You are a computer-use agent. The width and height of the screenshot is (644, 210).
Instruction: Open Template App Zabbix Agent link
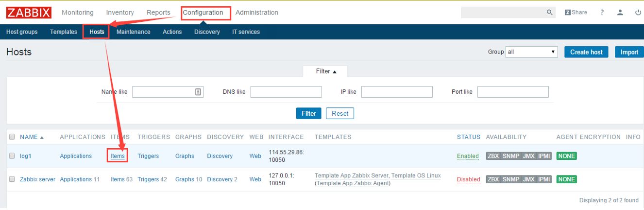point(353,183)
